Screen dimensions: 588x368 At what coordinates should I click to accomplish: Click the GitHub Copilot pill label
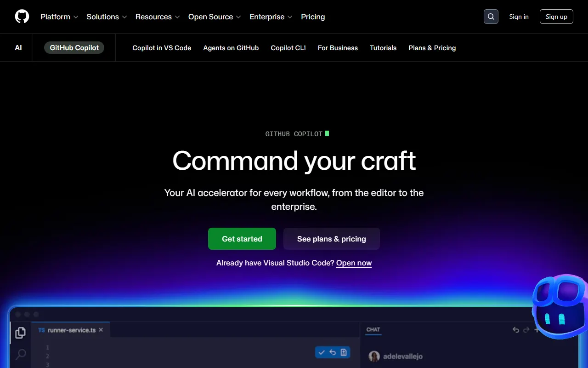click(74, 48)
